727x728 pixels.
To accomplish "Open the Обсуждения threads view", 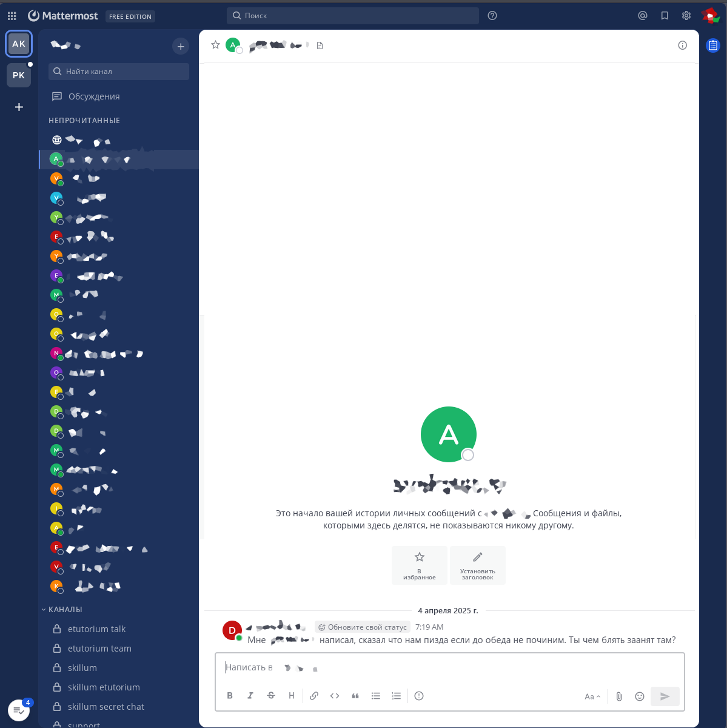I will tap(93, 96).
